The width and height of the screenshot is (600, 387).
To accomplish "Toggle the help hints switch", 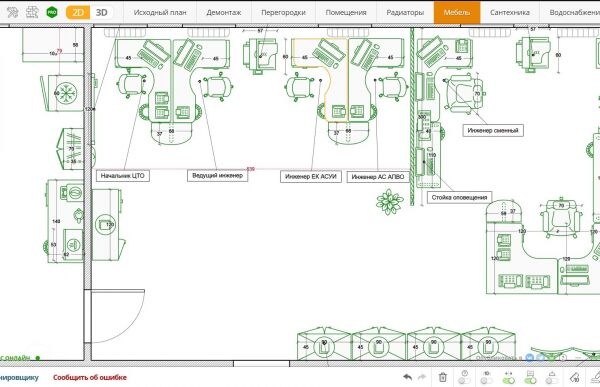I will pyautogui.click(x=464, y=380).
